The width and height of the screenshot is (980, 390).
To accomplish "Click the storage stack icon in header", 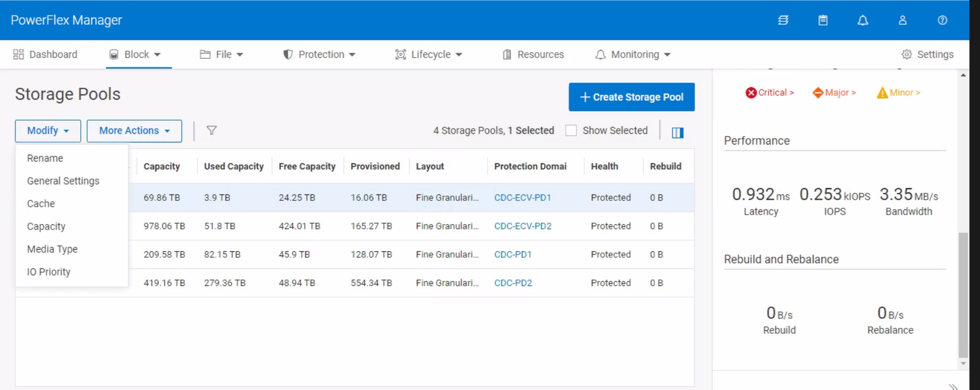I will (783, 20).
